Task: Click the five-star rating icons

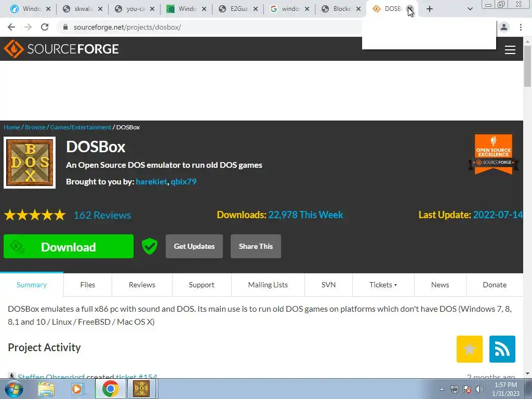Action: point(35,215)
